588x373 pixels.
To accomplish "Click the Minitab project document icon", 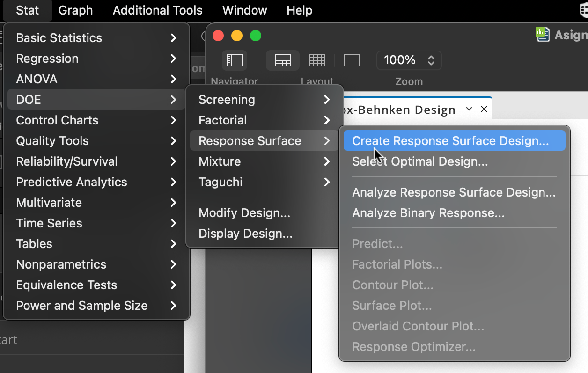I will 543,35.
